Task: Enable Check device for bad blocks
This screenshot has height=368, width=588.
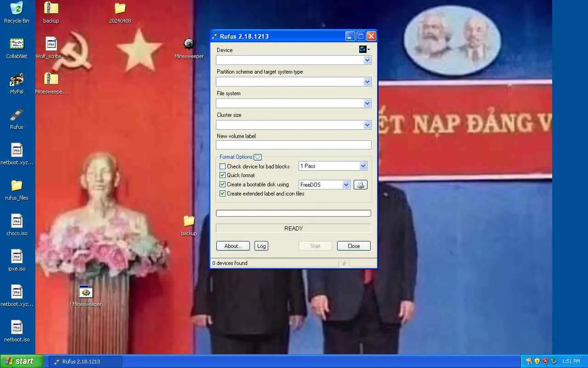Action: pyautogui.click(x=222, y=166)
